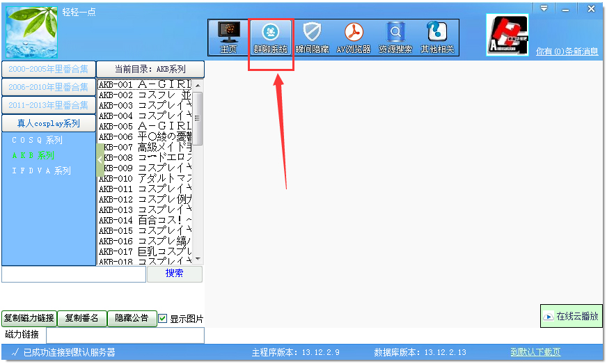Select I F D V A 系列 category
Screen dimensions: 607x364
pyautogui.click(x=42, y=171)
